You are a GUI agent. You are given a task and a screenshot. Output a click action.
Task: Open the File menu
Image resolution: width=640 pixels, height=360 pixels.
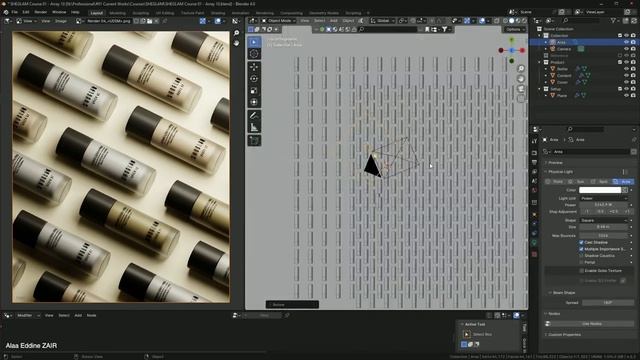click(15, 12)
